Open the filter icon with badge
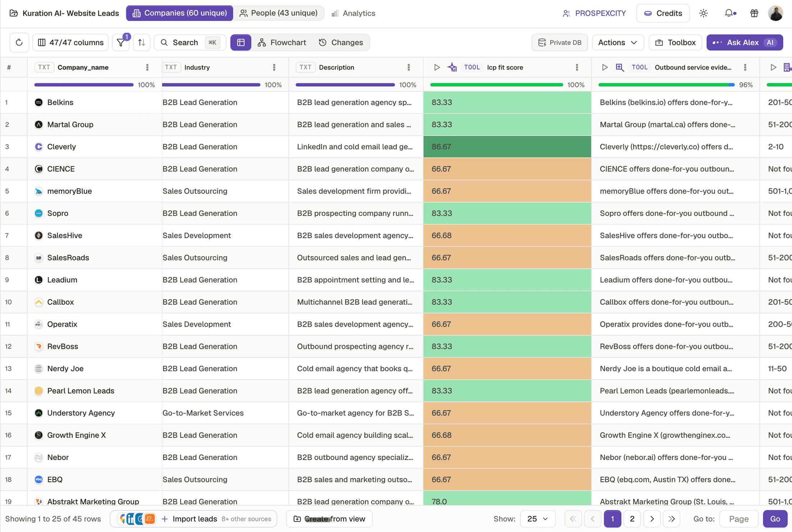The width and height of the screenshot is (792, 532). click(121, 42)
